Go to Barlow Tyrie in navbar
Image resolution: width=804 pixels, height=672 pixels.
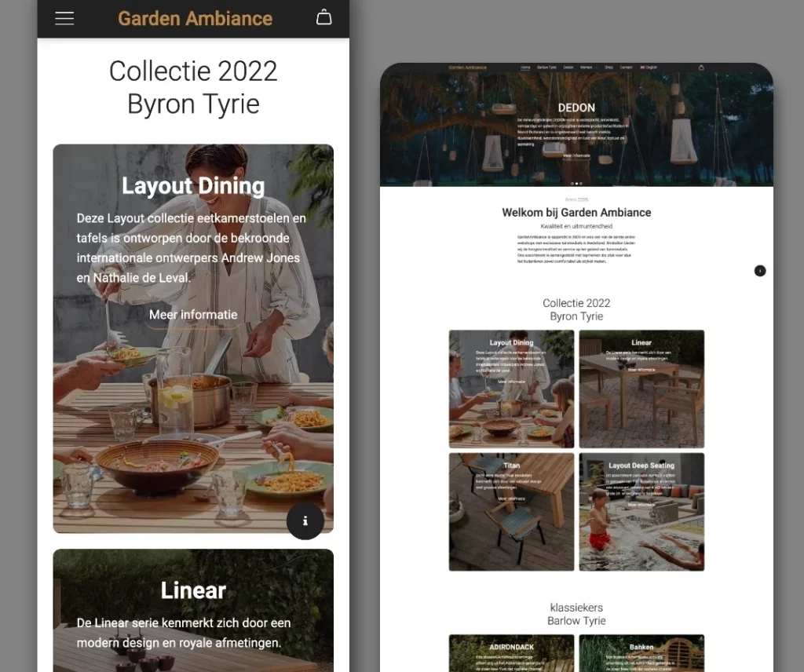(x=546, y=68)
